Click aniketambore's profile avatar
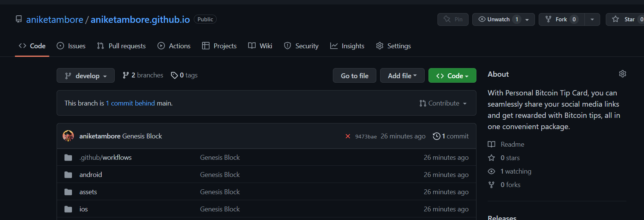This screenshot has height=220, width=644. click(68, 136)
